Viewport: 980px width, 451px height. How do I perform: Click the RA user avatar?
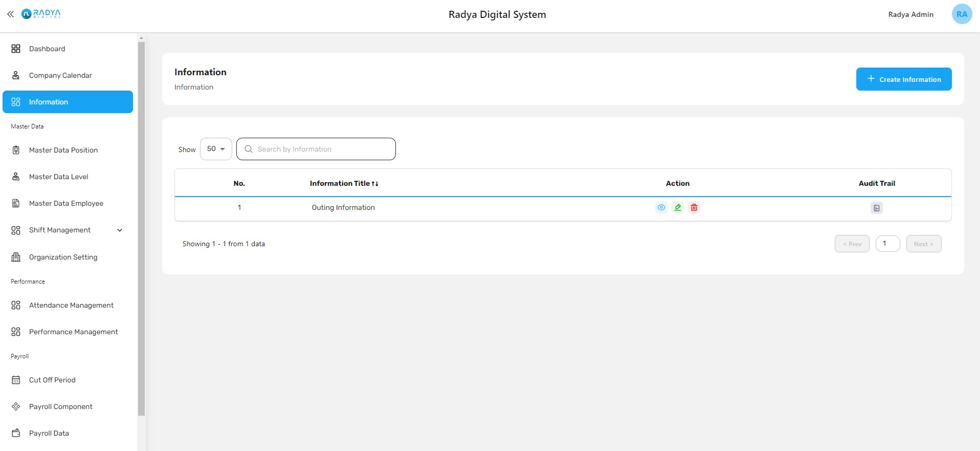(x=961, y=14)
